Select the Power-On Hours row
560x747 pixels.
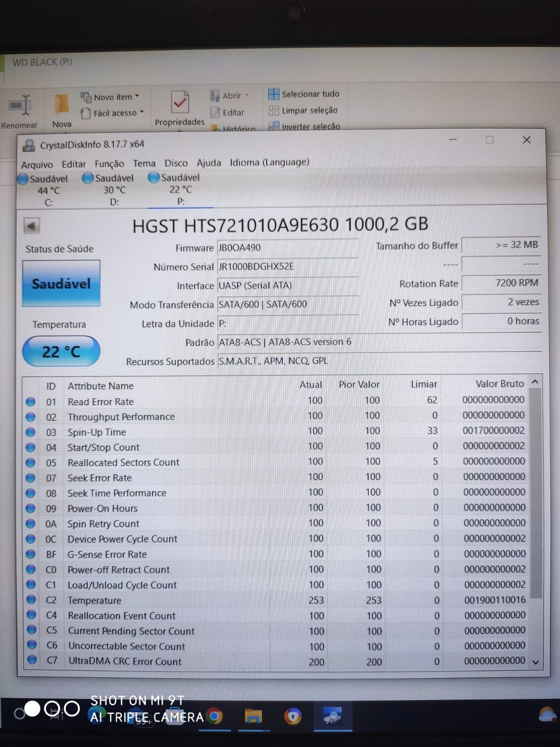[276, 508]
